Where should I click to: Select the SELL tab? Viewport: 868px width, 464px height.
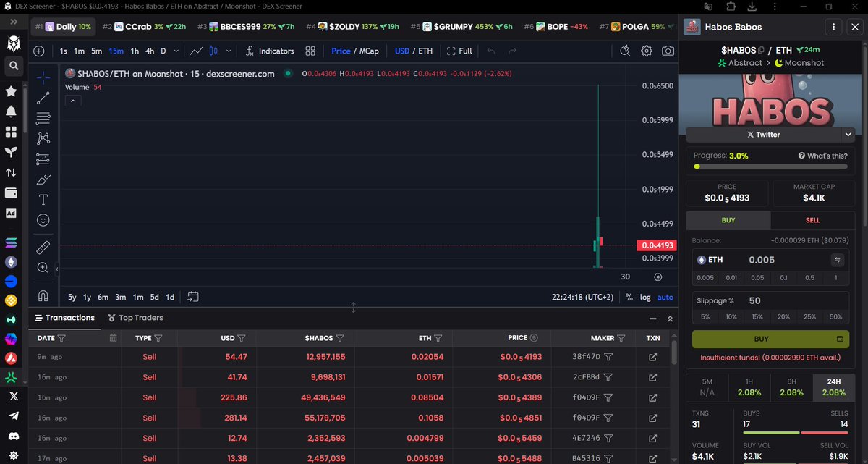(x=813, y=220)
